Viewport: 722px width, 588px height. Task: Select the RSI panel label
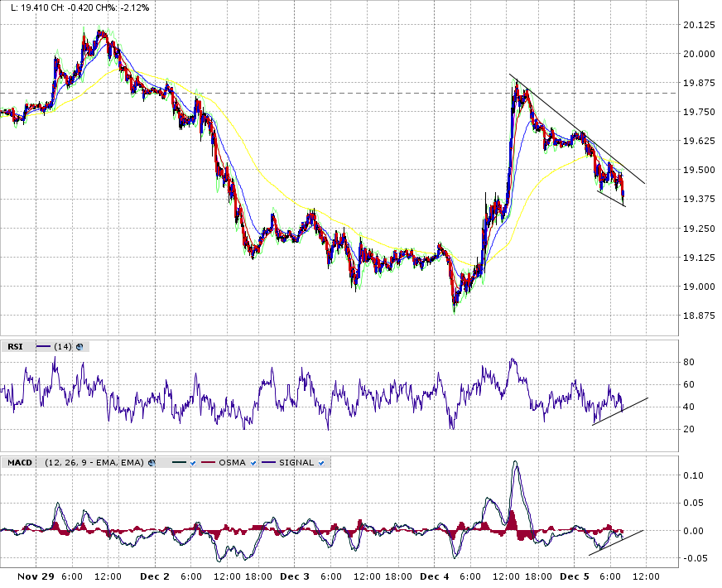tap(15, 347)
